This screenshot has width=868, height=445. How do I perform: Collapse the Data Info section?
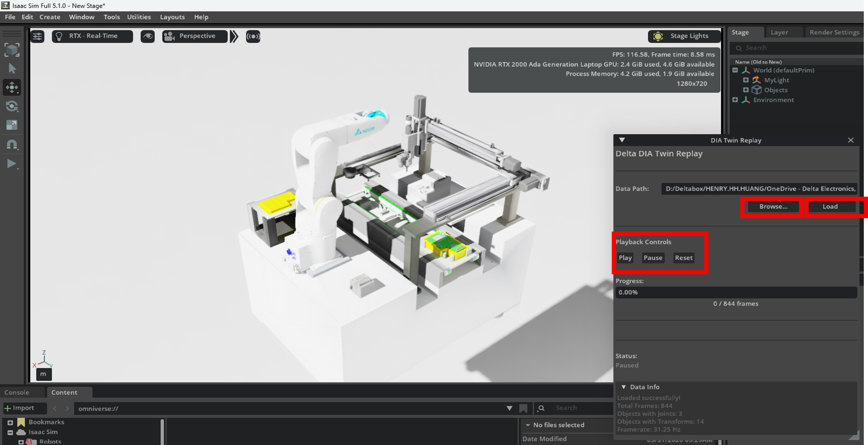point(624,387)
